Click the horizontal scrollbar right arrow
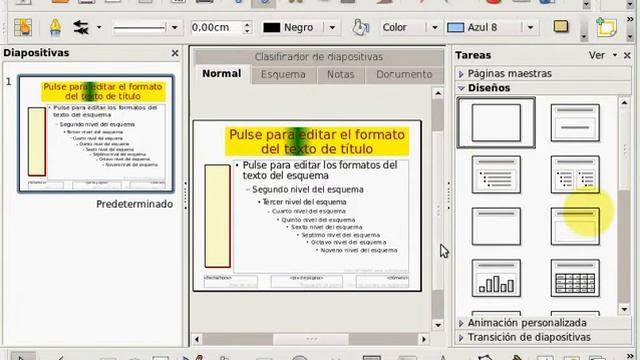640x360 pixels. point(424,339)
